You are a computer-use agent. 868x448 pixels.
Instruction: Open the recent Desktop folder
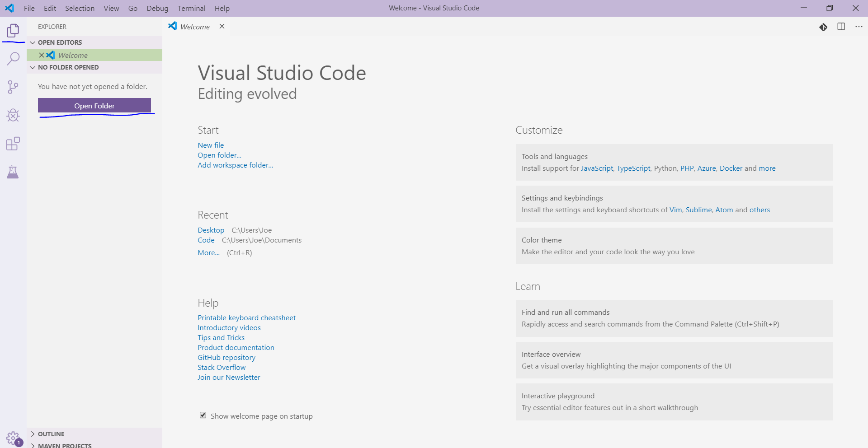pyautogui.click(x=211, y=230)
